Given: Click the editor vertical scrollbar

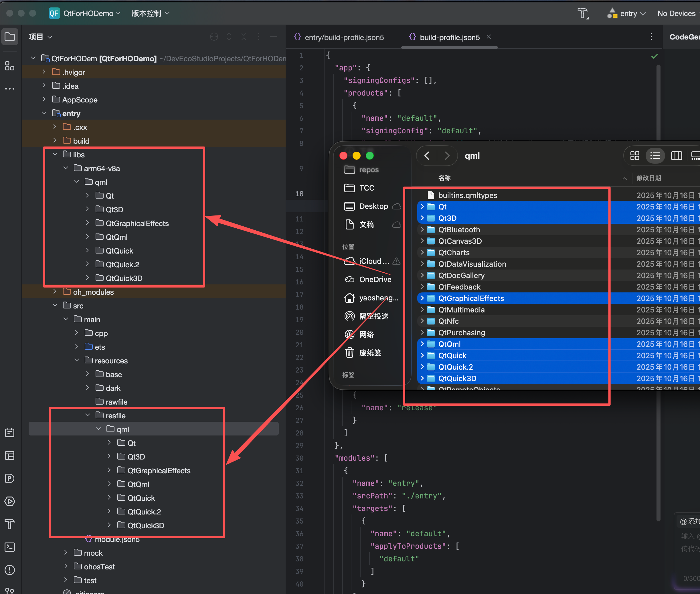Looking at the screenshot, I should [658, 101].
